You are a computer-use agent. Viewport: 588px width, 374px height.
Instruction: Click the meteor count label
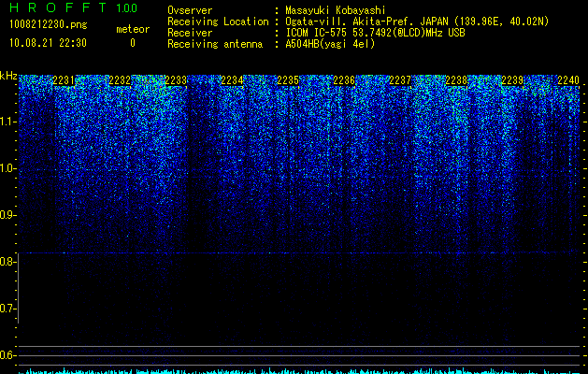tap(133, 29)
